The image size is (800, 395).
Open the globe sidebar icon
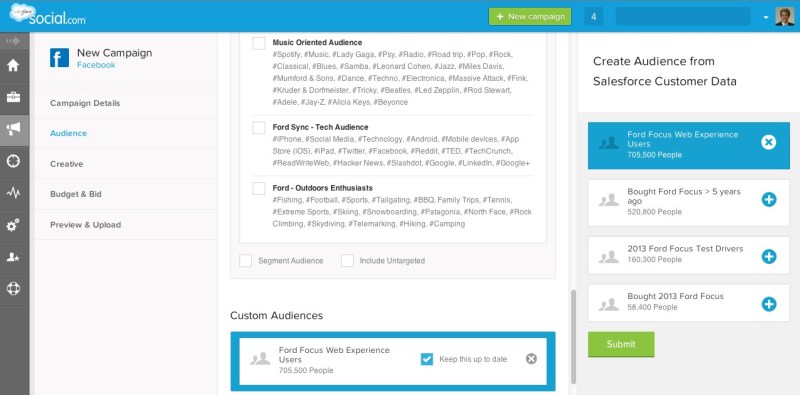click(x=14, y=289)
